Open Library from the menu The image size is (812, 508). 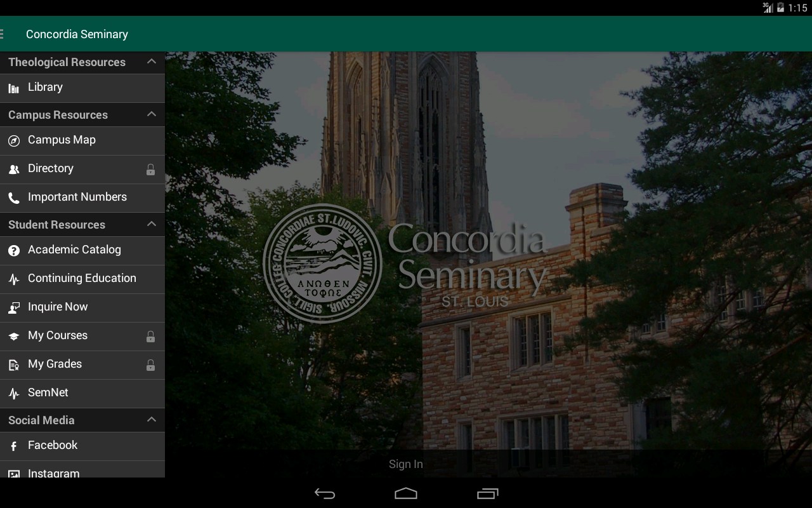click(x=82, y=88)
